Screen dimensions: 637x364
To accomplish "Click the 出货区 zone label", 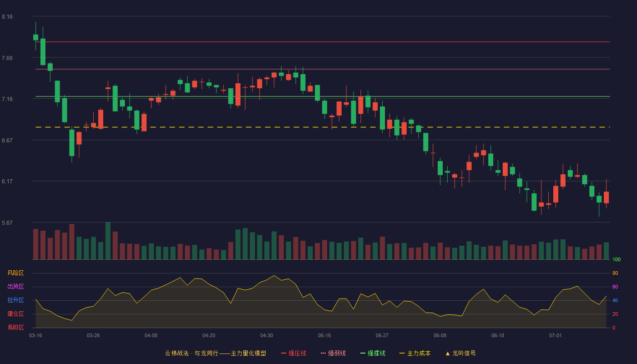I will click(15, 287).
